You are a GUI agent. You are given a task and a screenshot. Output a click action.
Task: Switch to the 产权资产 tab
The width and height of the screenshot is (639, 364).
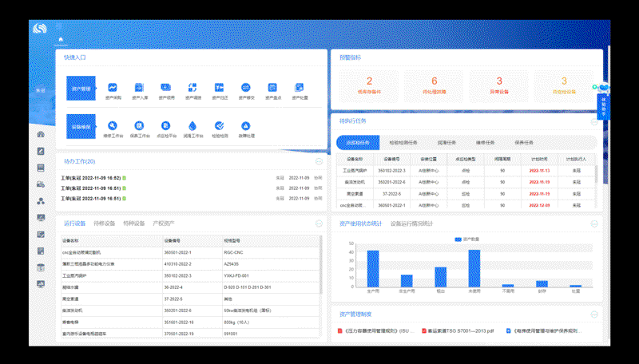tap(164, 224)
